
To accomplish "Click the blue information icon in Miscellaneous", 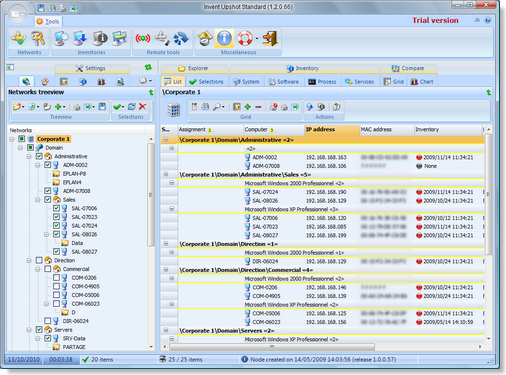I will click(x=224, y=38).
